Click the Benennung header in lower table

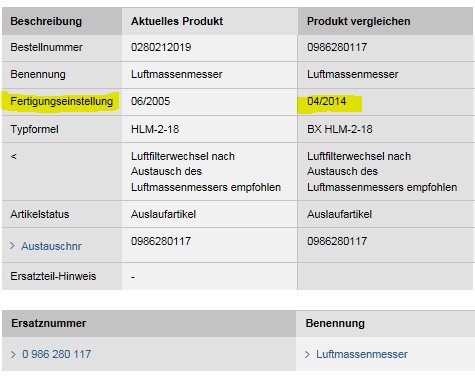(x=335, y=323)
